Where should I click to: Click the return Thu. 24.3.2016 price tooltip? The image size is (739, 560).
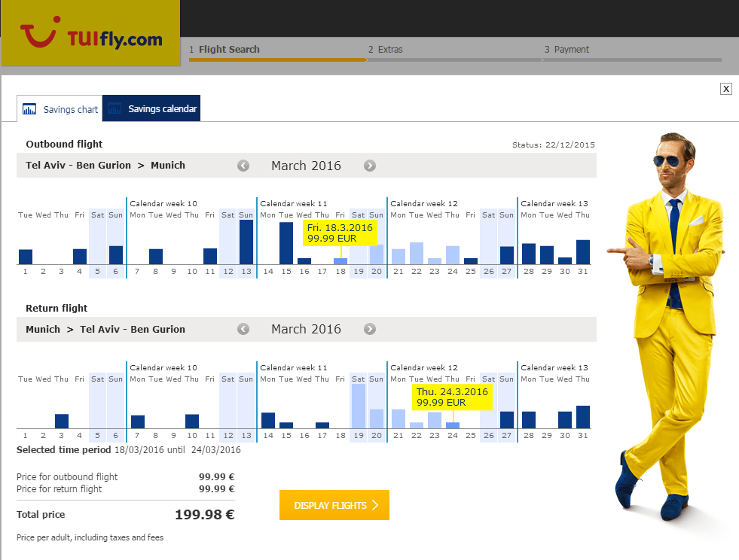tap(453, 397)
